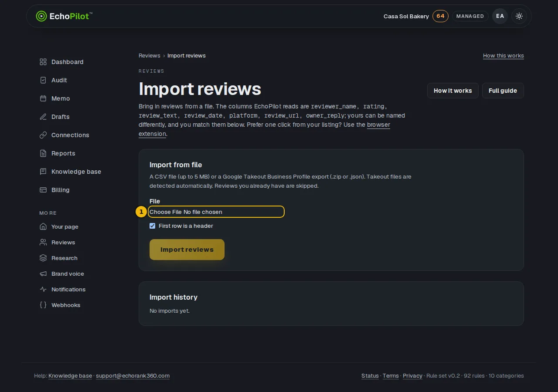Select Research in the sidebar
558x392 pixels.
65,258
